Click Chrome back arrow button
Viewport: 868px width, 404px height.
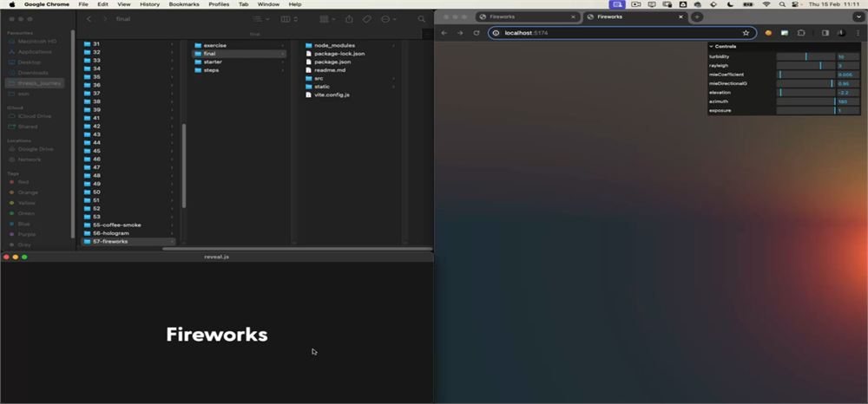444,33
